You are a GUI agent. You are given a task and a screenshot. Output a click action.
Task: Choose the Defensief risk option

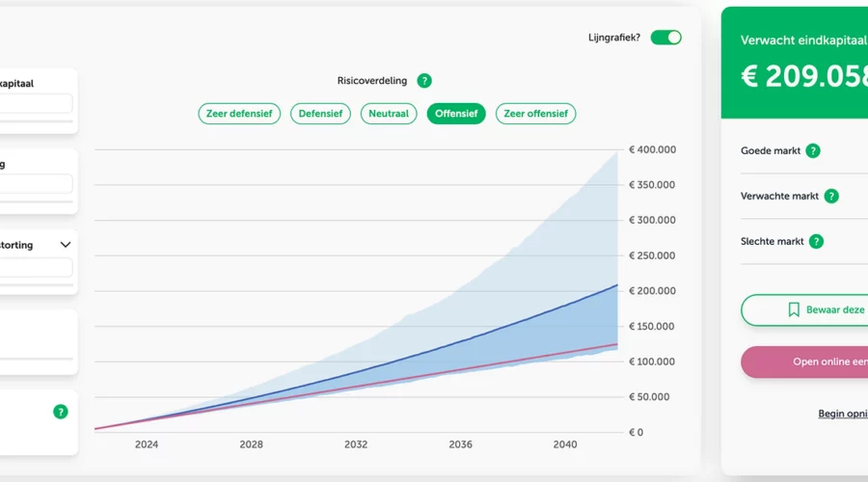click(320, 114)
